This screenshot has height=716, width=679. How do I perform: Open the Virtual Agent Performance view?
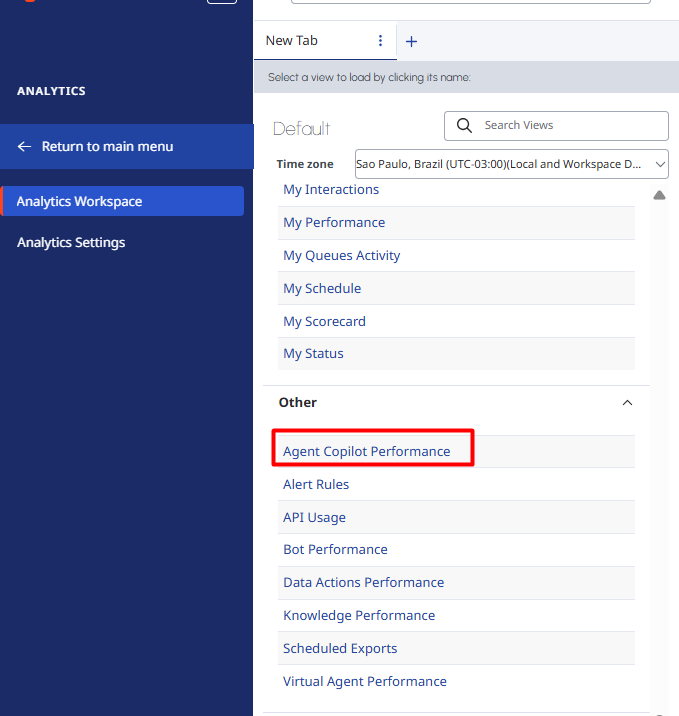[365, 681]
